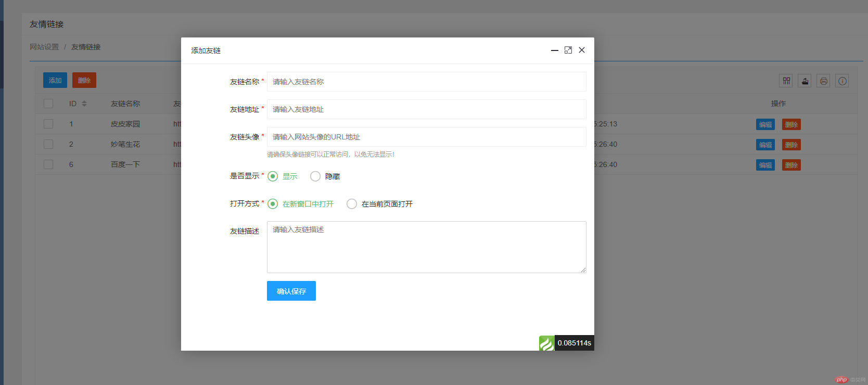868x385 pixels.
Task: Close the 添加友链 dialog
Action: (582, 50)
